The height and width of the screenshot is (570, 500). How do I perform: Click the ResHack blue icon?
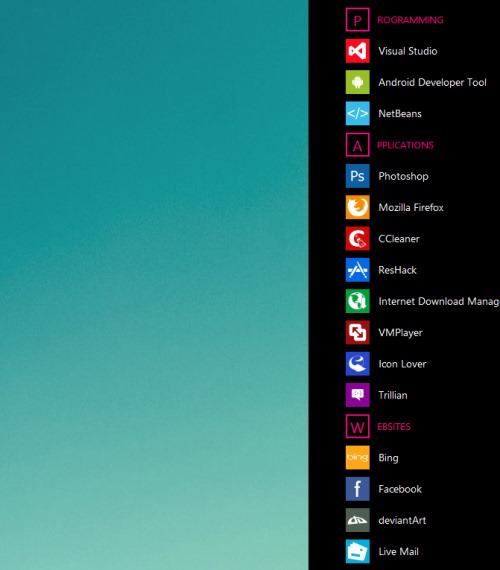(357, 270)
